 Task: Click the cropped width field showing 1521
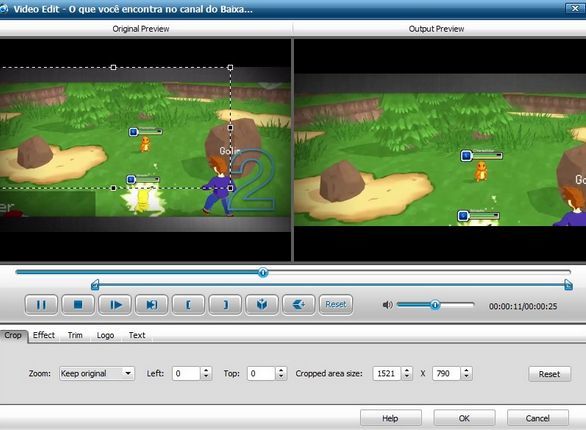tap(387, 373)
